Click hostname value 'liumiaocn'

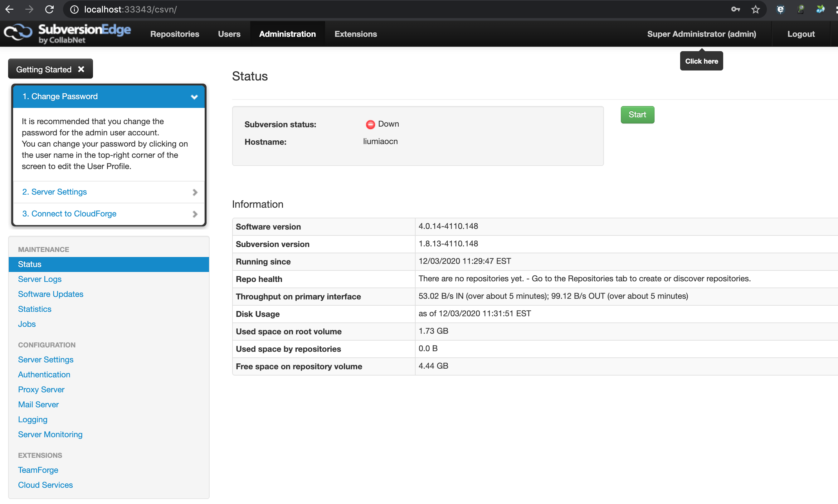(x=380, y=142)
